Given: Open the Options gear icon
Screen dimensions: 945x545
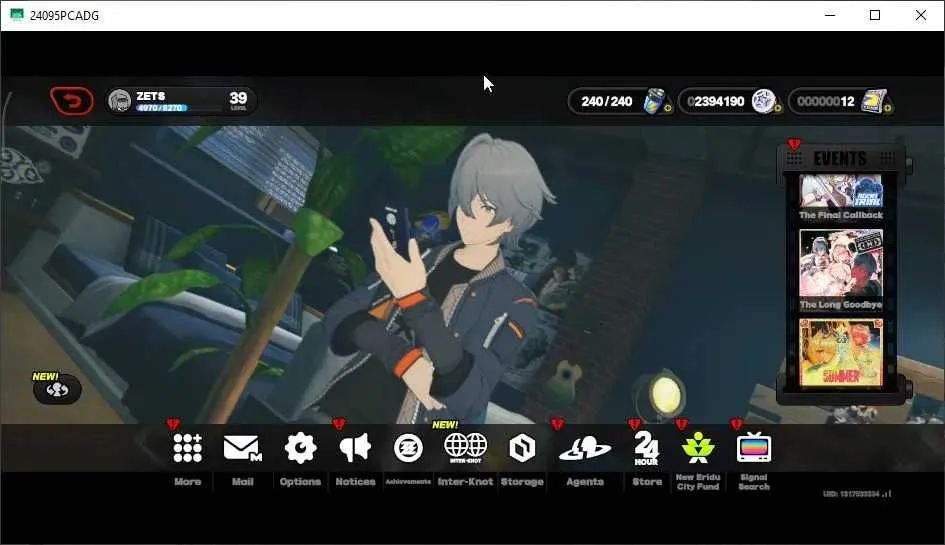Looking at the screenshot, I should coord(300,448).
